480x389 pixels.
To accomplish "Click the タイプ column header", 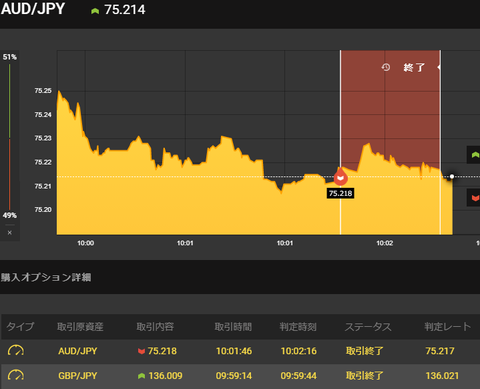I will click(x=20, y=327).
